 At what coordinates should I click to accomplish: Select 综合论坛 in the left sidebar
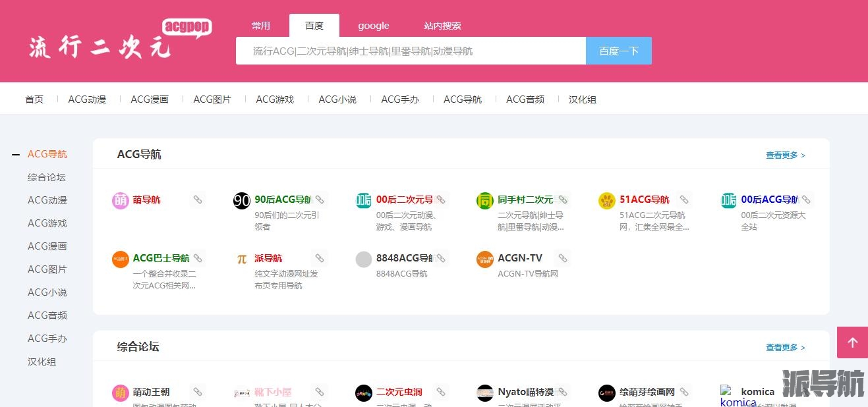pos(47,177)
